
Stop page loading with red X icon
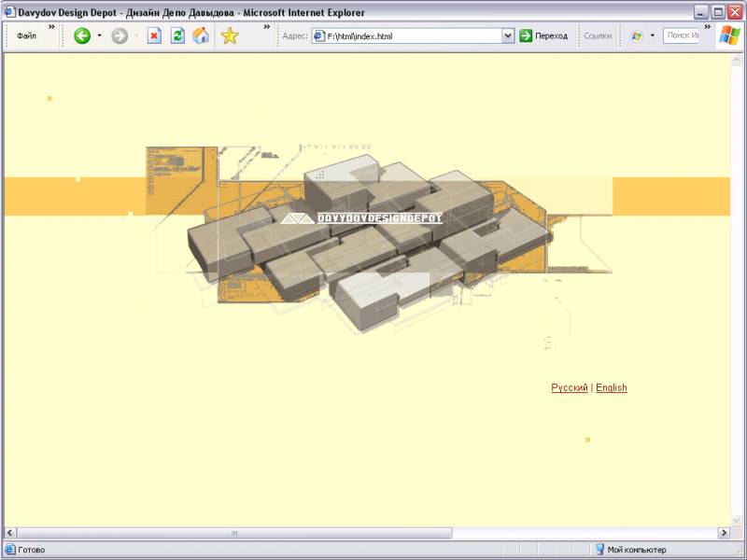click(x=154, y=35)
